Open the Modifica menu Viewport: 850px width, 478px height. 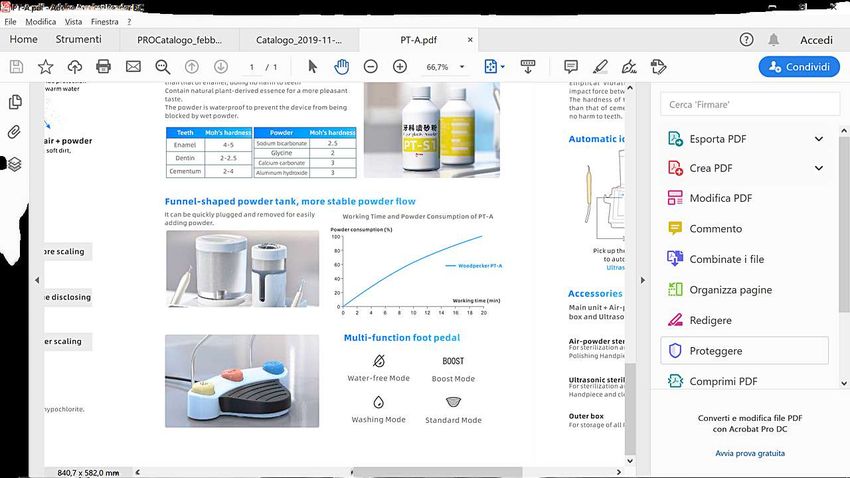(x=41, y=22)
